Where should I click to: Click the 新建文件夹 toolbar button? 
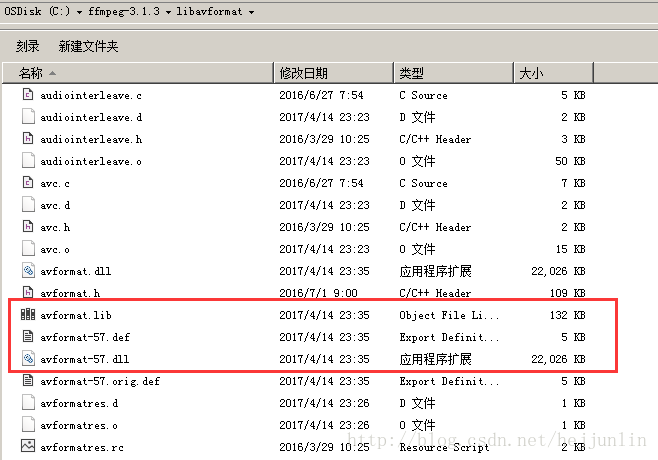coord(89,46)
